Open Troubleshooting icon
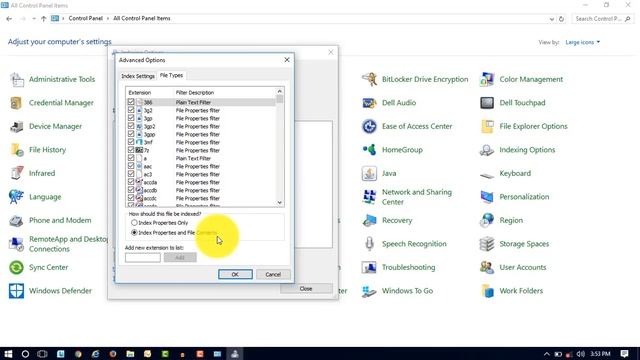Screen dimensions: 640x360 tap(369, 267)
